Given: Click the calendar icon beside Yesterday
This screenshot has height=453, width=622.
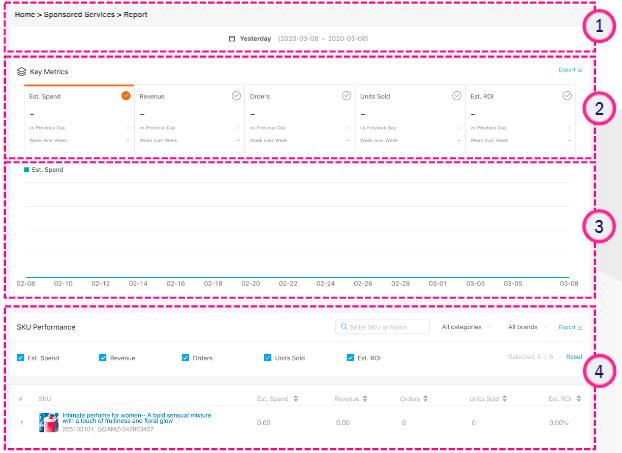Looking at the screenshot, I should point(233,39).
